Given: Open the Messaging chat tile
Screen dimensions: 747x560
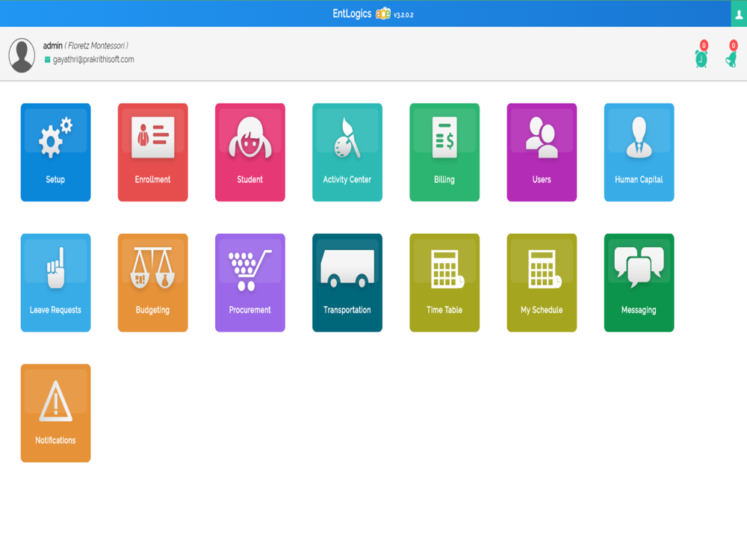Looking at the screenshot, I should [639, 283].
